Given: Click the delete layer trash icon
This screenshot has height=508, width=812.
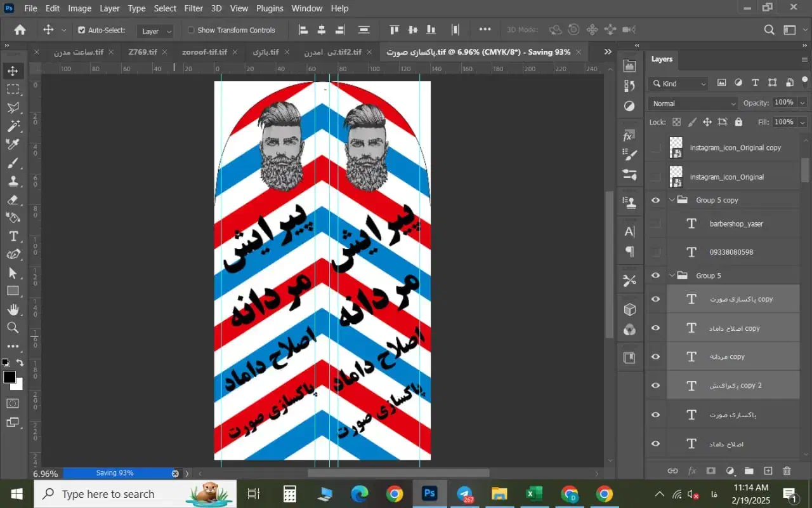Looking at the screenshot, I should pos(787,471).
